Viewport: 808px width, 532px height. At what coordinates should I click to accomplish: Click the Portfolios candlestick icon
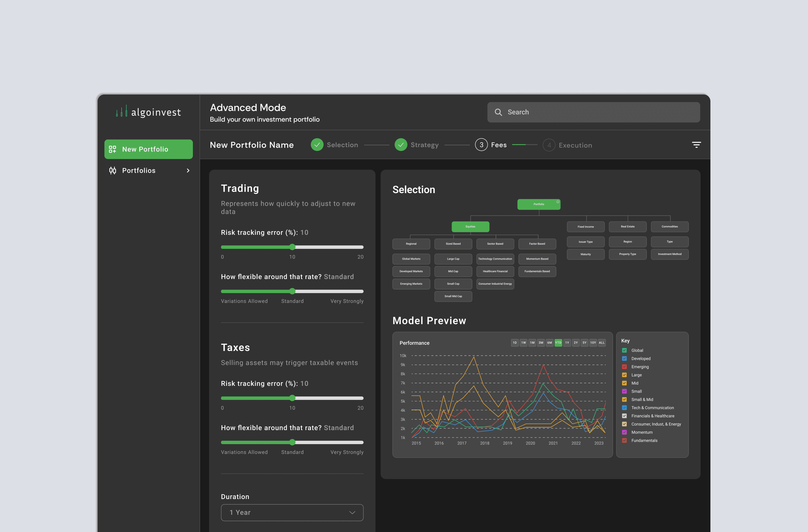point(112,170)
